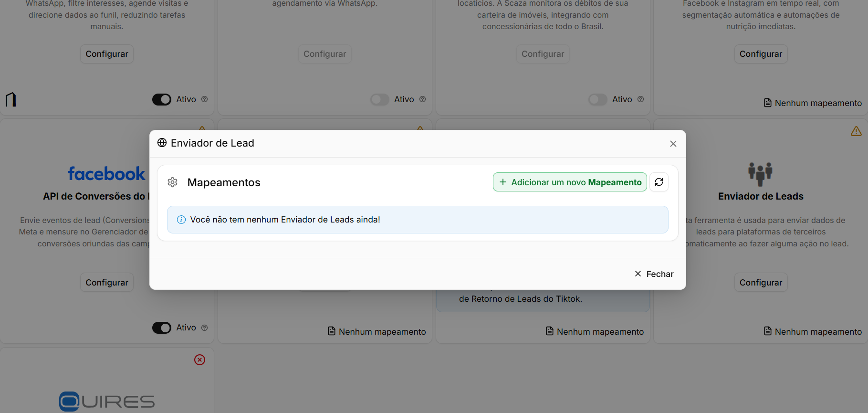Click the gear icon beside Mapeamentos
Screen dimensions: 868x413
click(x=173, y=182)
